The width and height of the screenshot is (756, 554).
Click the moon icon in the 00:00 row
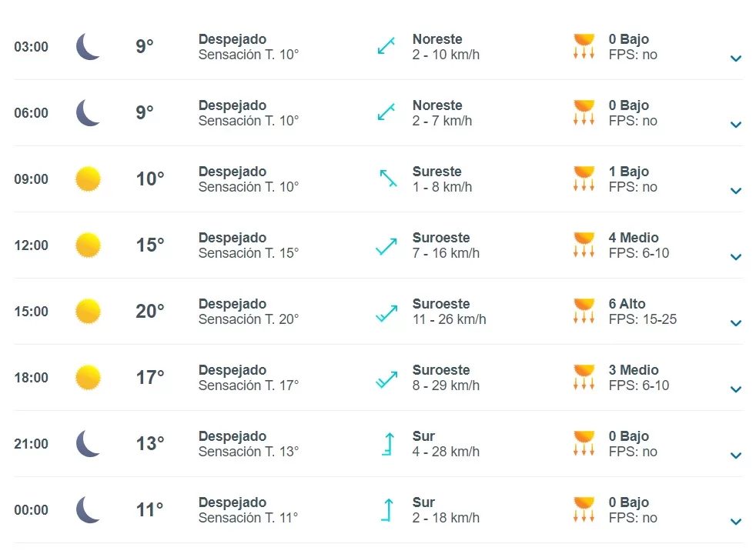click(x=89, y=509)
